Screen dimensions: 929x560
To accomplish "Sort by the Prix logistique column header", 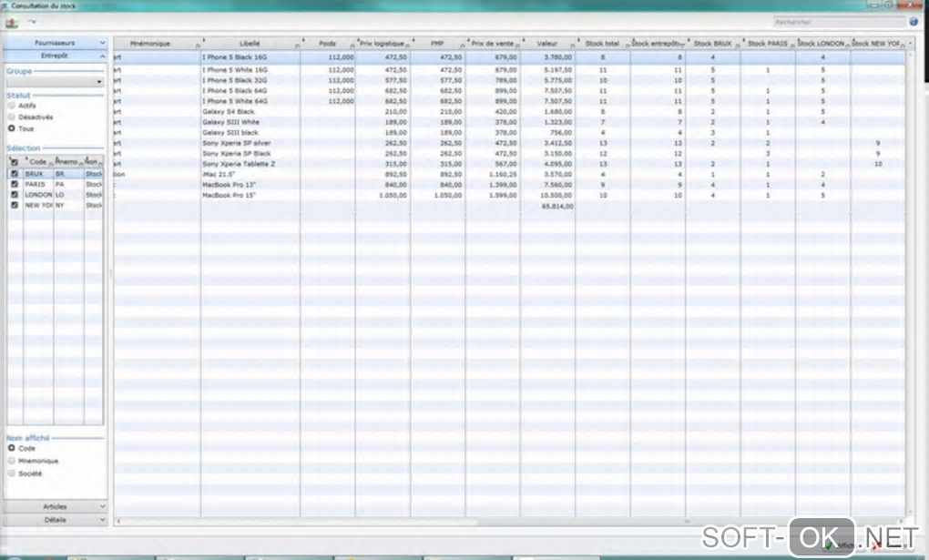I will (383, 44).
